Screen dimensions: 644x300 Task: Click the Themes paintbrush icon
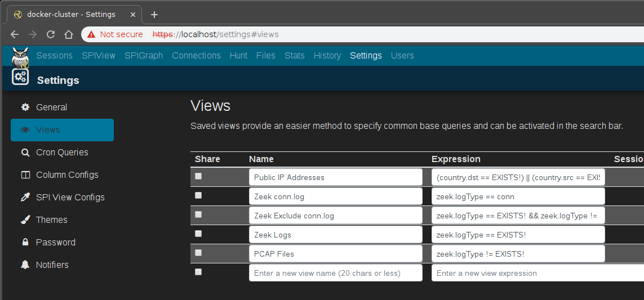(x=25, y=220)
